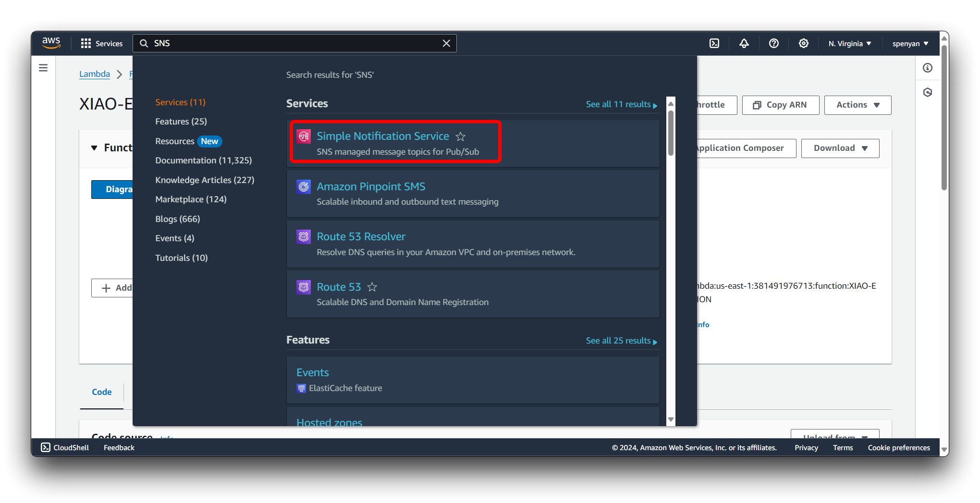Switch to the Code tab
This screenshot has height=503, width=980.
coord(102,392)
